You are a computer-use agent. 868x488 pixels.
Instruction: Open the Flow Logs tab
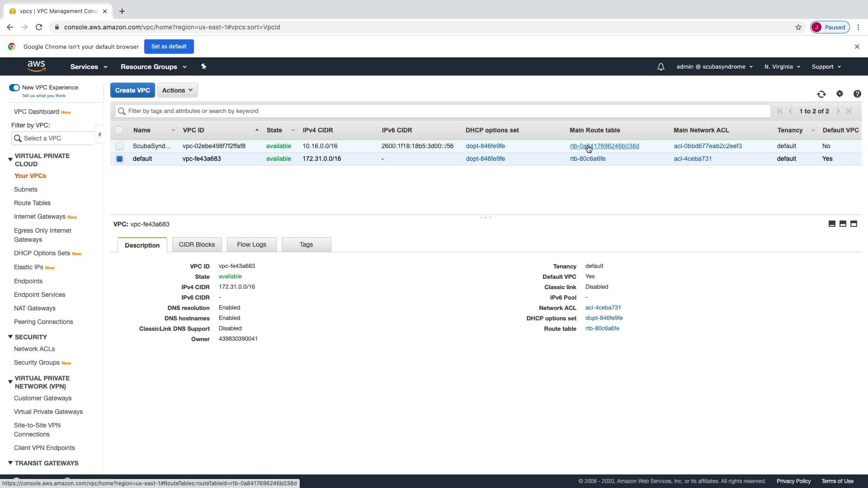coord(251,244)
